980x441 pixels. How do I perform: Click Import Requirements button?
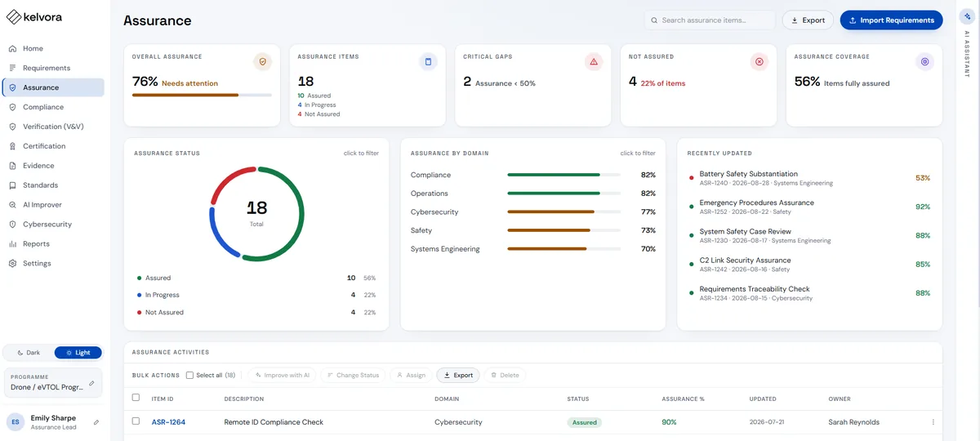(x=891, y=20)
